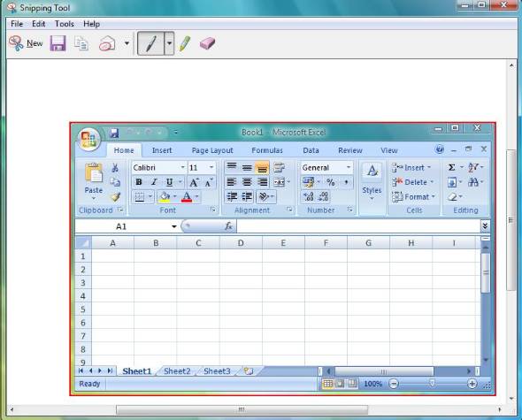Switch to the Excel Data tab
The width and height of the screenshot is (522, 420).
click(311, 150)
